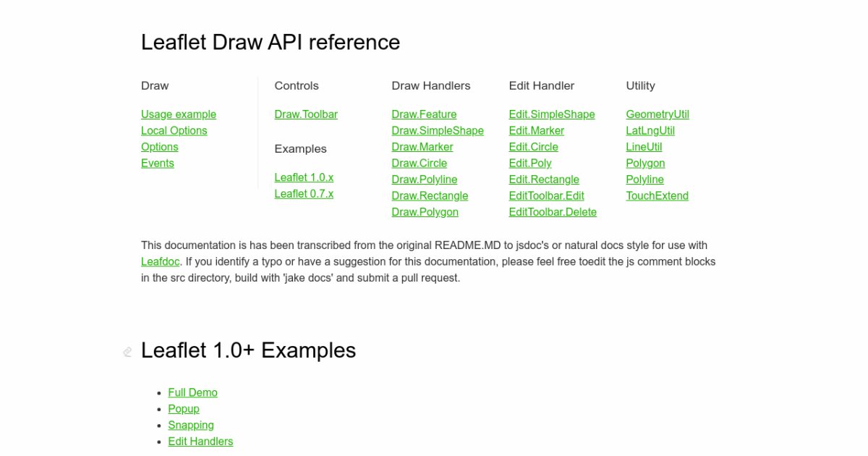
Task: Open the Leaflet 0.7.x examples link
Action: (x=304, y=193)
